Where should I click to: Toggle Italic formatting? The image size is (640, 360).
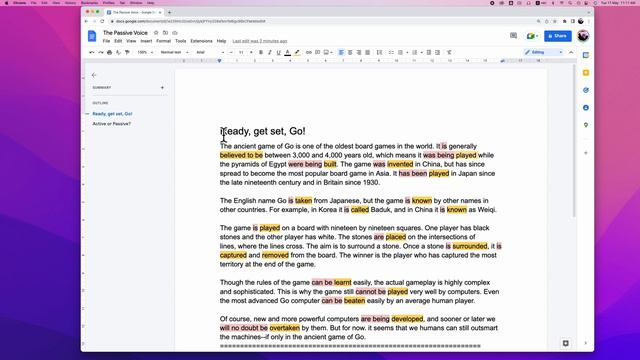coord(270,53)
